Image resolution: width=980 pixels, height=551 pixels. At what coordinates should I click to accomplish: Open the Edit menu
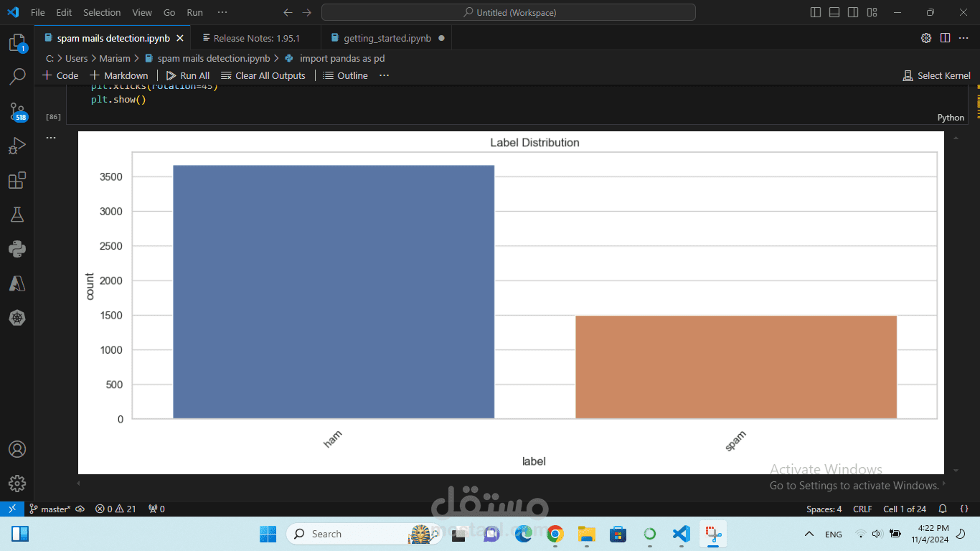[64, 12]
